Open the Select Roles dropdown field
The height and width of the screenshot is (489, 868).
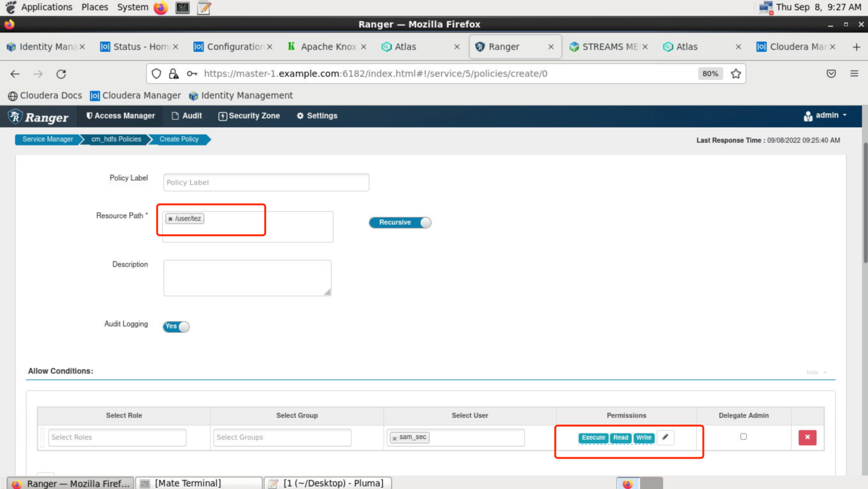point(117,437)
